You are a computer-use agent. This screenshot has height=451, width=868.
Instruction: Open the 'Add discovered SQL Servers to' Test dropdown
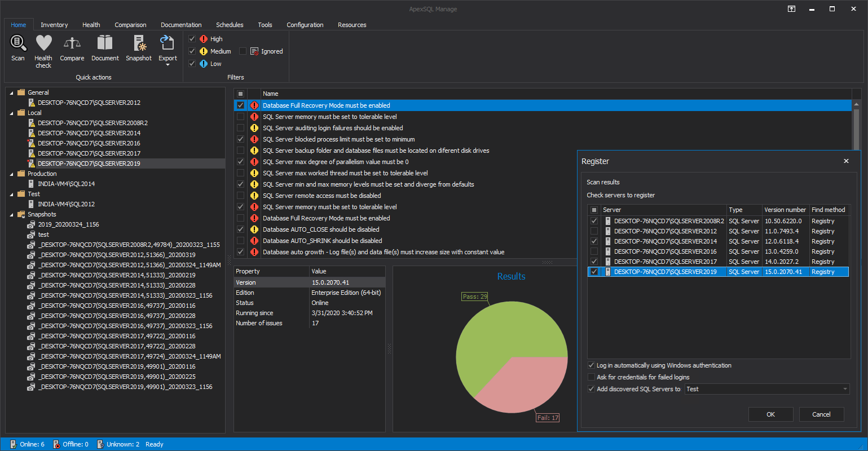click(x=844, y=389)
